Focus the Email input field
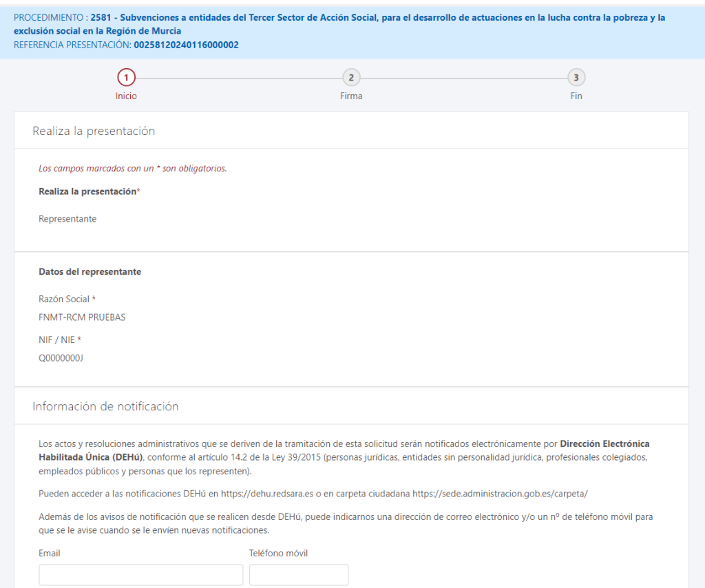Viewport: 705px width, 588px height. [x=141, y=575]
